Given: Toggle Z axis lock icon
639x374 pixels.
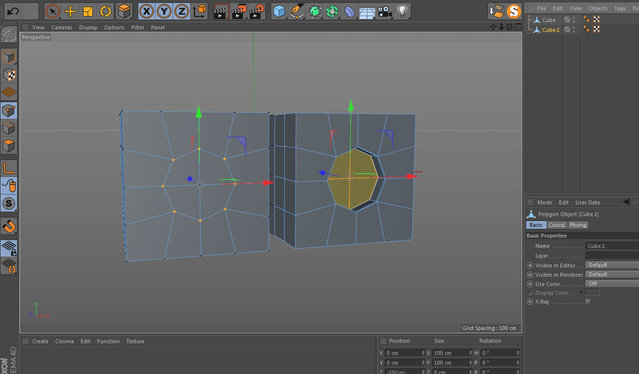Looking at the screenshot, I should click(181, 11).
